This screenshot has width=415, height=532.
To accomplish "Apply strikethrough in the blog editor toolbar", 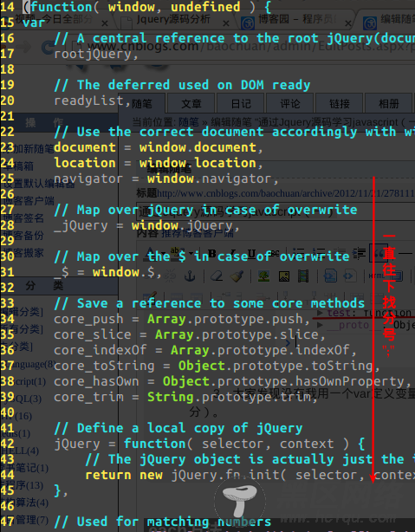I will tap(274, 254).
